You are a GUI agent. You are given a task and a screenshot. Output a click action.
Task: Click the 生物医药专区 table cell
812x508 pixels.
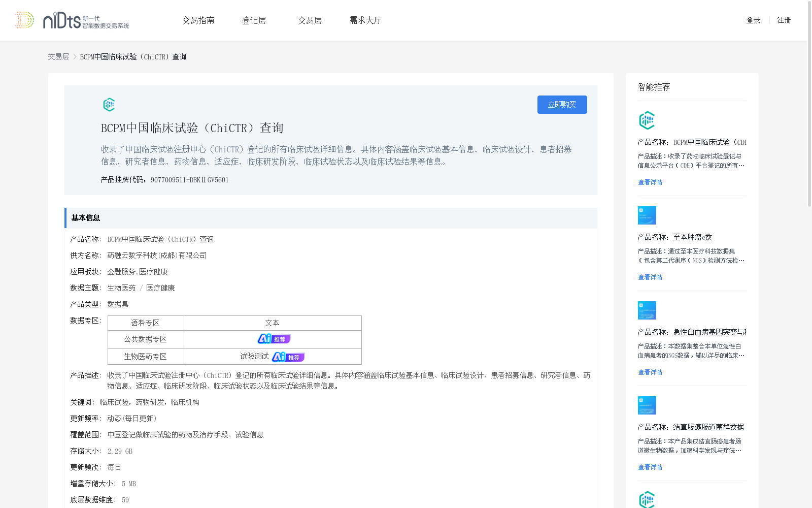[x=146, y=357]
